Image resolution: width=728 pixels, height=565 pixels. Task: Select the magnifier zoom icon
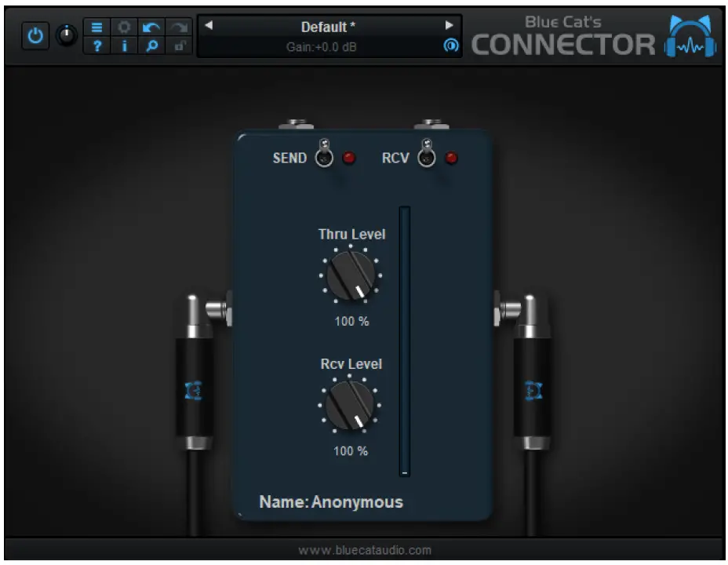(x=151, y=45)
